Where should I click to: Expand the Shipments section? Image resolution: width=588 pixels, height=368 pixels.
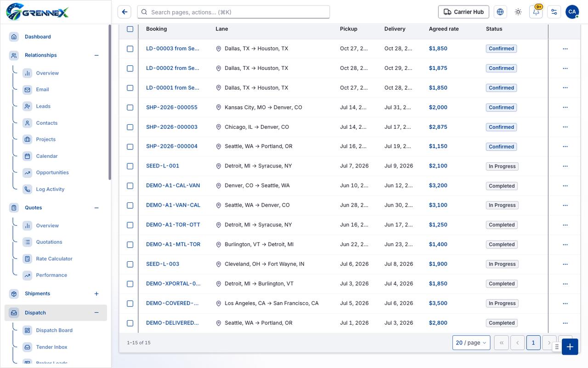(96, 293)
